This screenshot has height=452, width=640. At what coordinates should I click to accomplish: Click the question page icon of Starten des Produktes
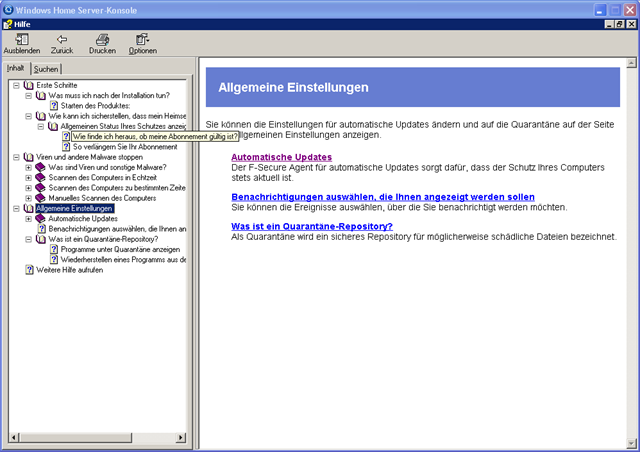tap(54, 106)
